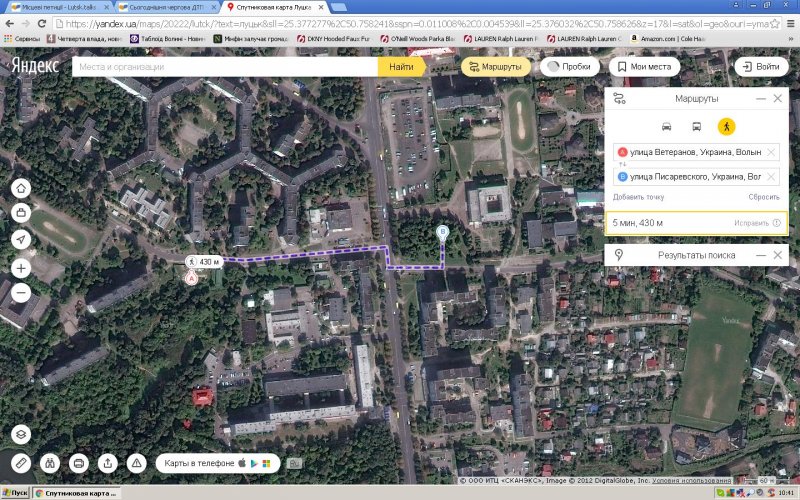The width and height of the screenshot is (800, 500).
Task: Zoom in with the plus button
Action: [21, 268]
